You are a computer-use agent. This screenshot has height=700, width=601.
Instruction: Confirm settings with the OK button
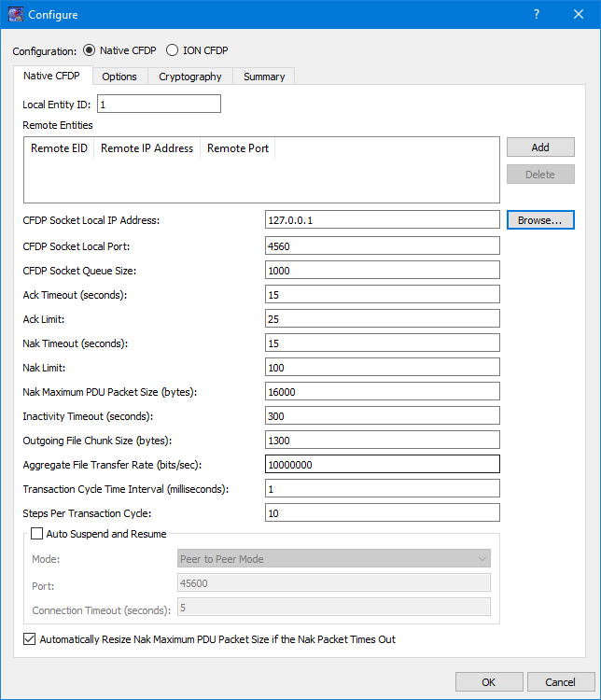(x=488, y=682)
